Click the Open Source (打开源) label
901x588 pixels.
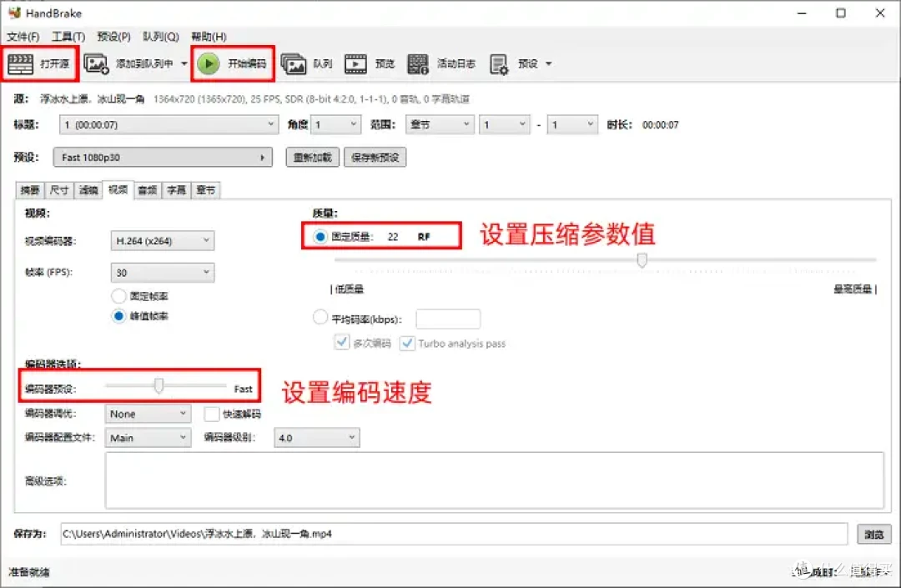coord(54,63)
